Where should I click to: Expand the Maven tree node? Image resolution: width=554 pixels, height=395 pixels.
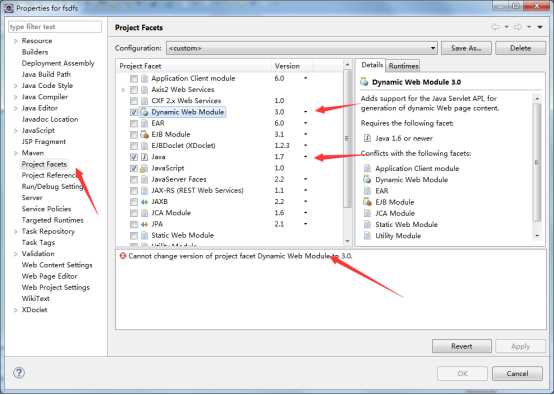coord(16,153)
